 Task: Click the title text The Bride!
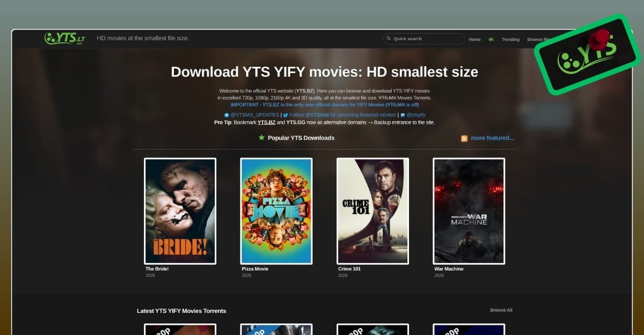[x=157, y=269]
